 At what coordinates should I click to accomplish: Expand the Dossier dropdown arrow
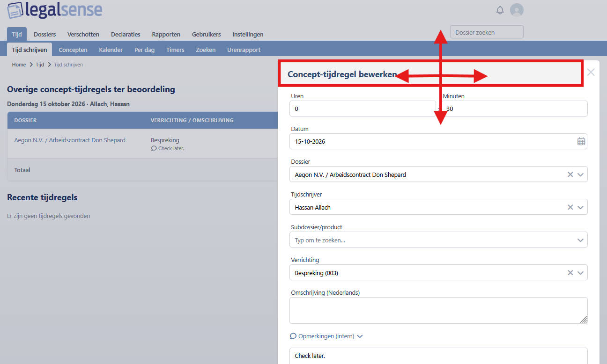click(x=581, y=175)
